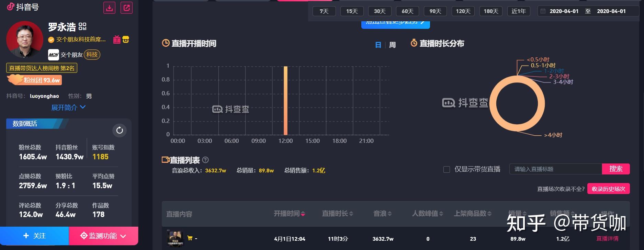Click the yellow shop icon beside profile

[126, 39]
